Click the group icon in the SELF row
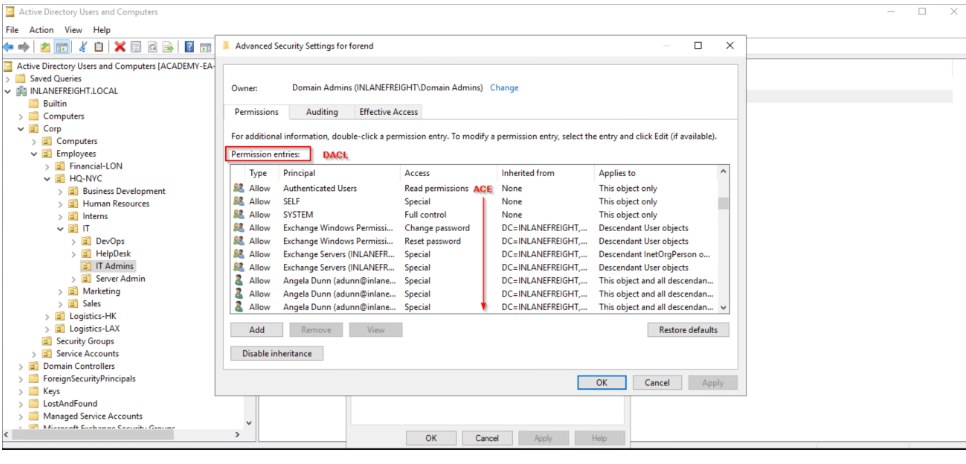This screenshot has width=966, height=464. tap(239, 201)
